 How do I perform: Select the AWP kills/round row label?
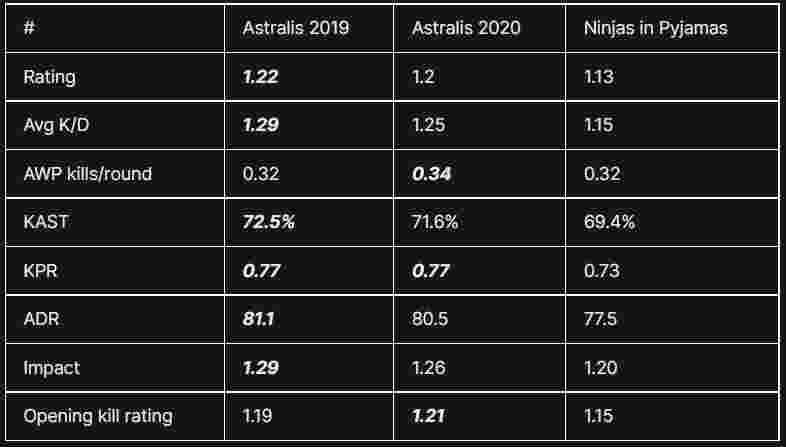tap(87, 174)
